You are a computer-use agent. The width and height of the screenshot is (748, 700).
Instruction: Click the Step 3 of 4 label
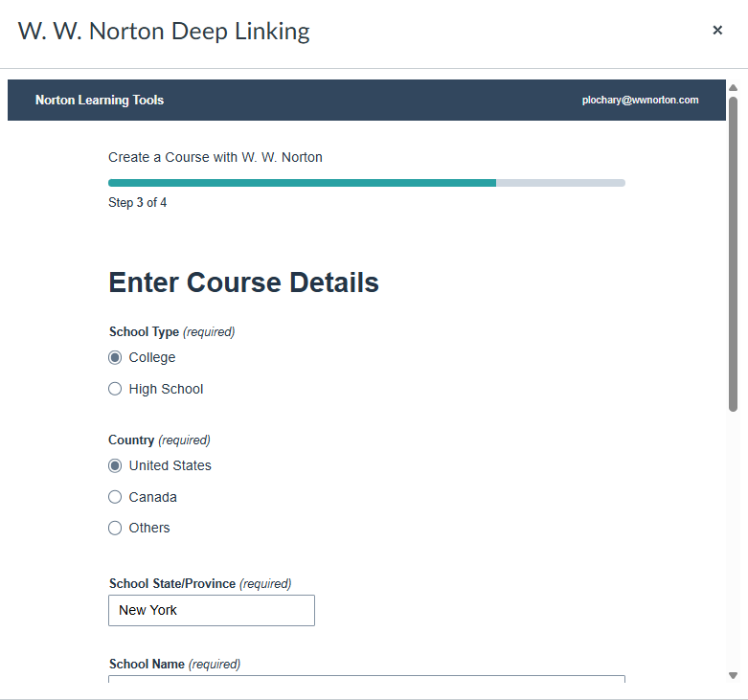point(137,203)
